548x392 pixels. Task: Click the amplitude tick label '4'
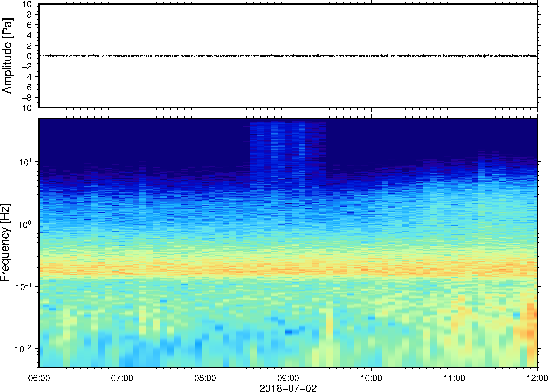click(x=30, y=35)
